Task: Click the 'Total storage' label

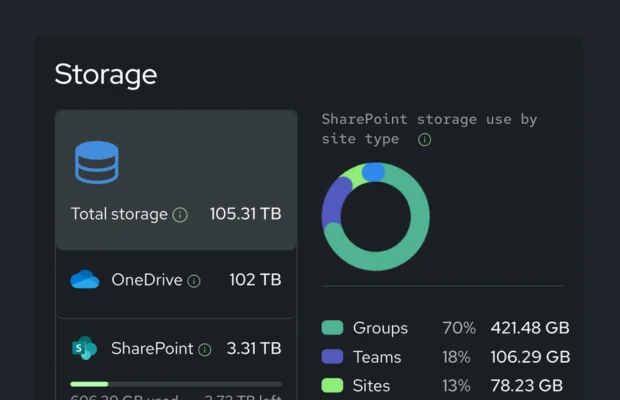Action: click(119, 214)
